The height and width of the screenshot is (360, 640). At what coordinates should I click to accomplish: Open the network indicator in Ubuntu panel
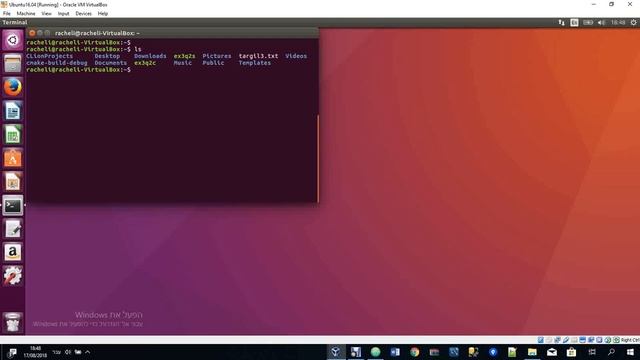(562, 22)
